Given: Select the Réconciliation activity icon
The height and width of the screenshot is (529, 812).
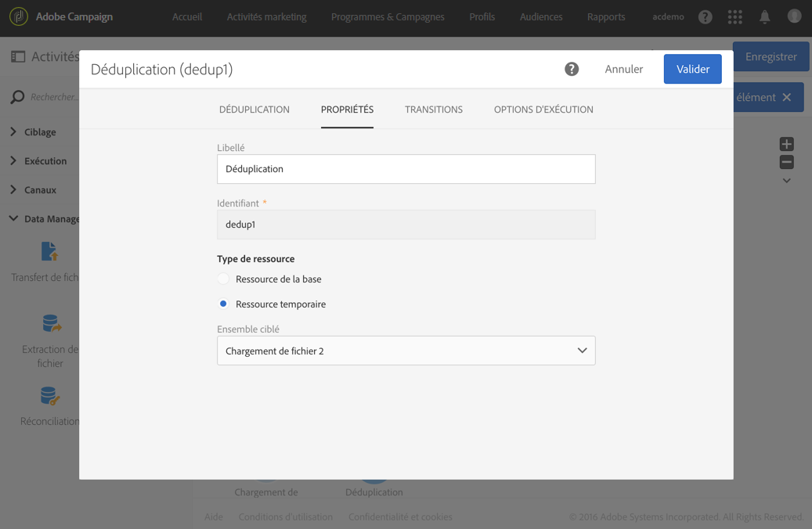Looking at the screenshot, I should (x=50, y=396).
